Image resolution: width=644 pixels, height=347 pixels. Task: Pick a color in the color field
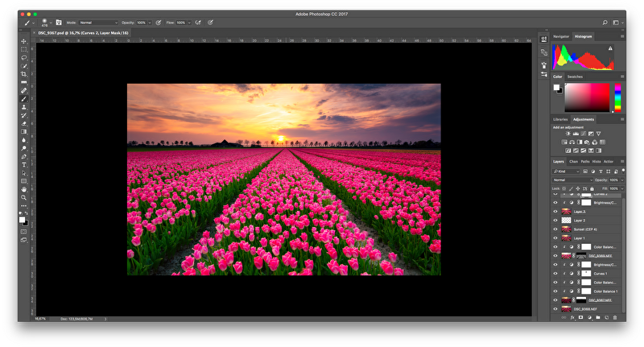[587, 97]
